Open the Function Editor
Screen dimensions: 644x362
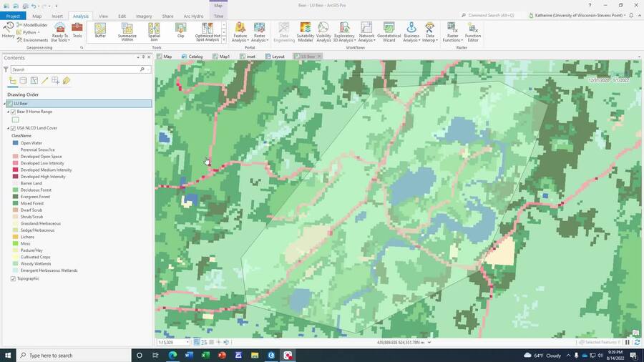(473, 32)
